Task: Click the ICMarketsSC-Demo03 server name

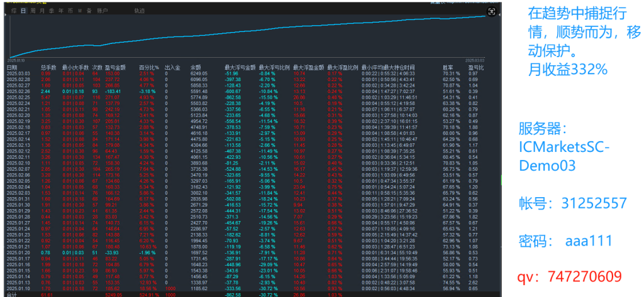Action: coord(564,157)
